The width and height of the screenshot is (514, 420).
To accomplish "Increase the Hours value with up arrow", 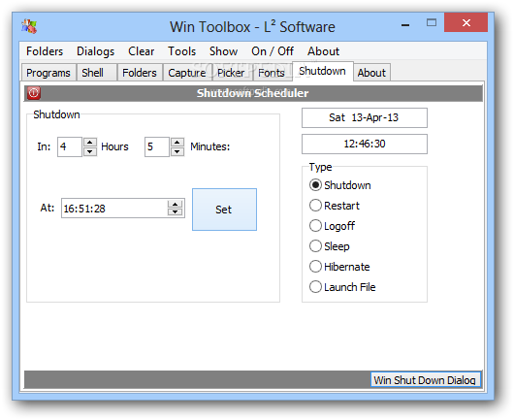I will [x=90, y=143].
